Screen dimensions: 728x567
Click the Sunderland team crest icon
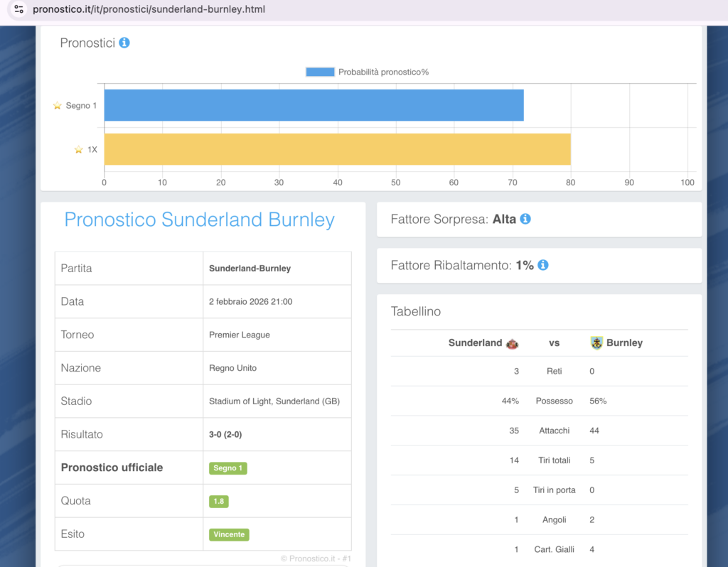(x=512, y=343)
